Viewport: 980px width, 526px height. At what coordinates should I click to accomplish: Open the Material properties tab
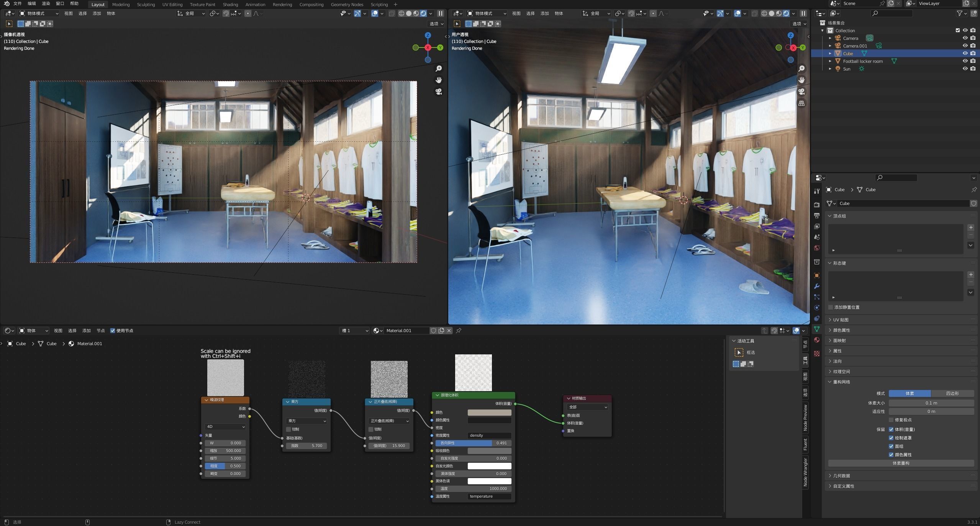tap(816, 339)
